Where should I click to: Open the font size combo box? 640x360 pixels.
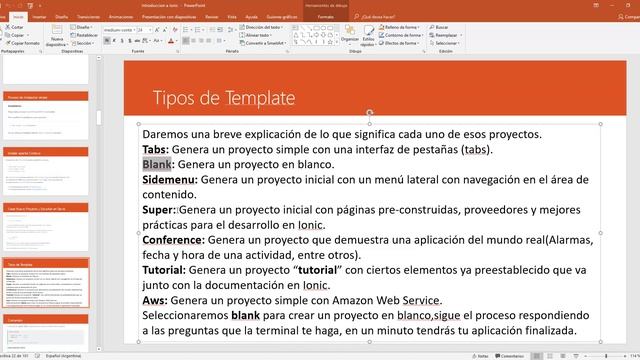point(144,30)
